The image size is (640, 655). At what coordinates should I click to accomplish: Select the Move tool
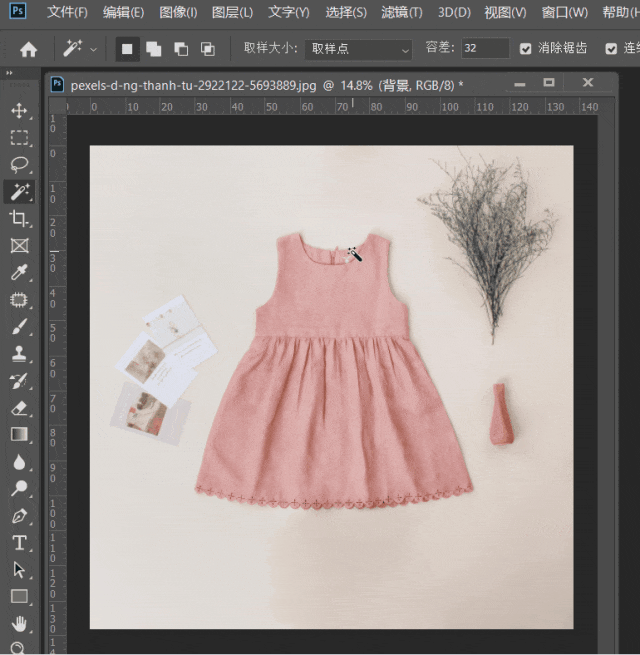[x=19, y=111]
